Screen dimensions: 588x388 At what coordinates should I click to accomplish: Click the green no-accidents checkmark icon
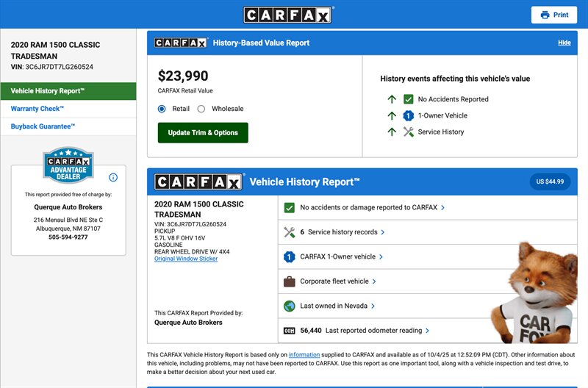[289, 208]
